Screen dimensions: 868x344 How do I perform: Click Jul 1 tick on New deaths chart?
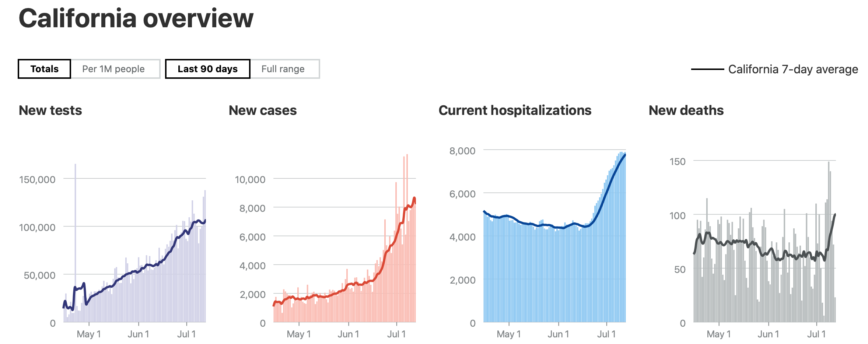[x=816, y=334]
